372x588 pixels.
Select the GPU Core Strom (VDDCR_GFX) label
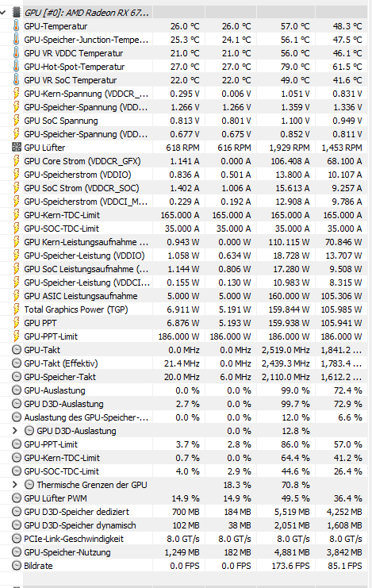(82, 161)
